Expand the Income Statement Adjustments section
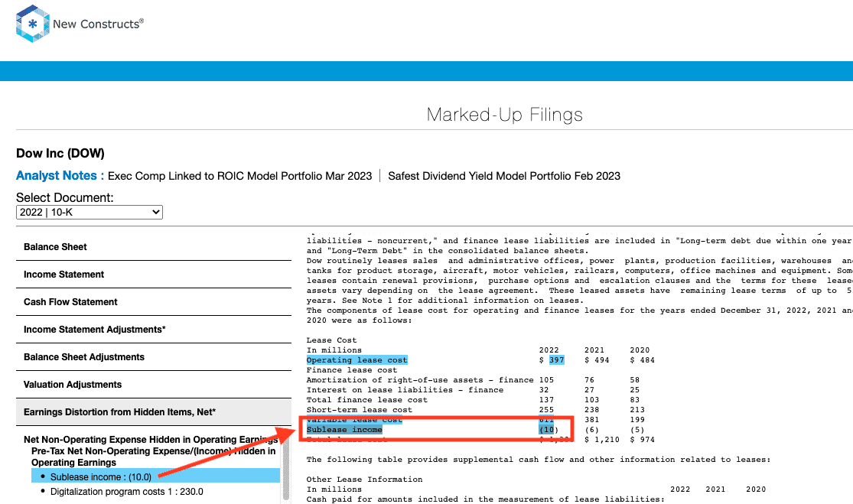Viewport: 853px width, 504px height. [x=154, y=330]
